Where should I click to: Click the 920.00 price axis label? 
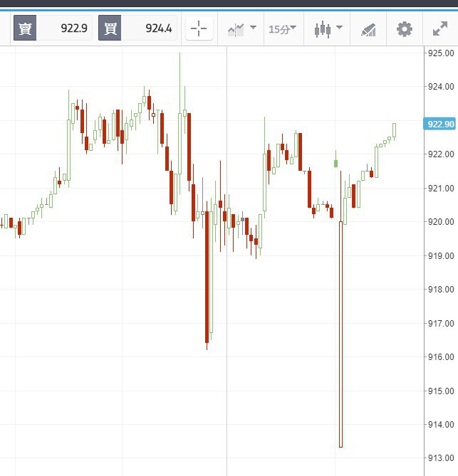(441, 221)
